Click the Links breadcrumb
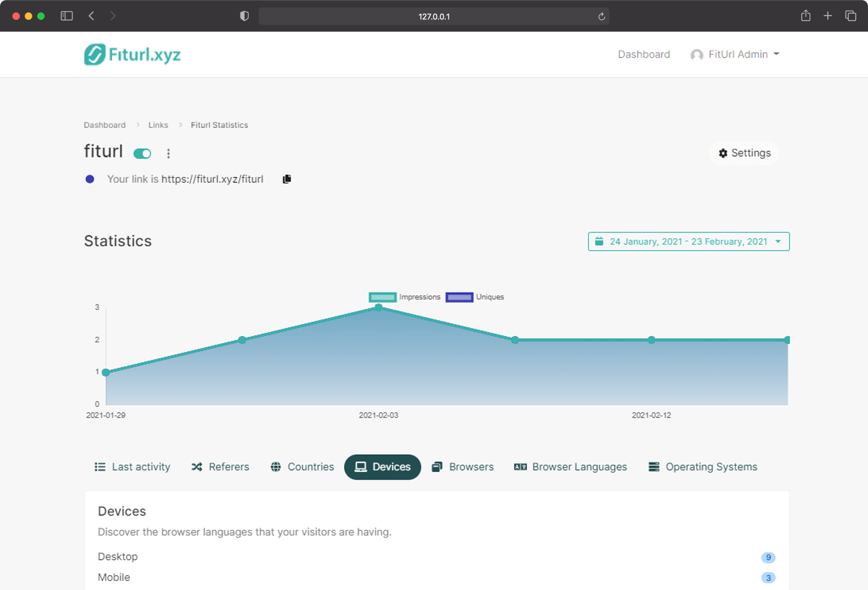 (x=158, y=125)
